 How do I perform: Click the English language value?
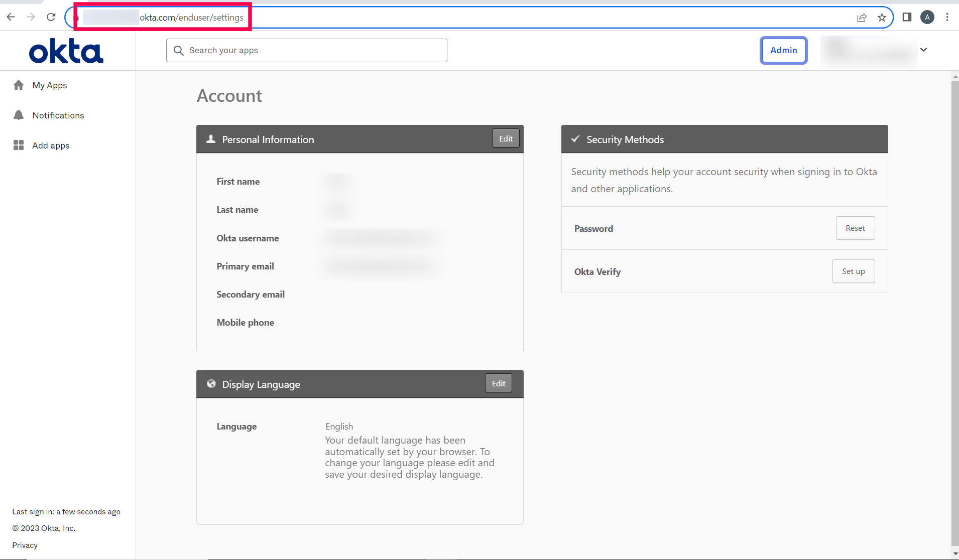[339, 427]
